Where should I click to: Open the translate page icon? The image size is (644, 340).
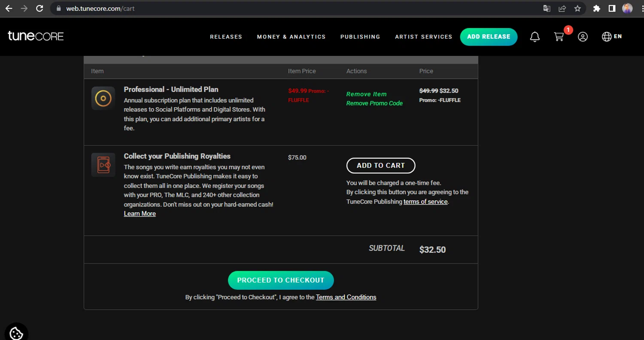pos(547,8)
